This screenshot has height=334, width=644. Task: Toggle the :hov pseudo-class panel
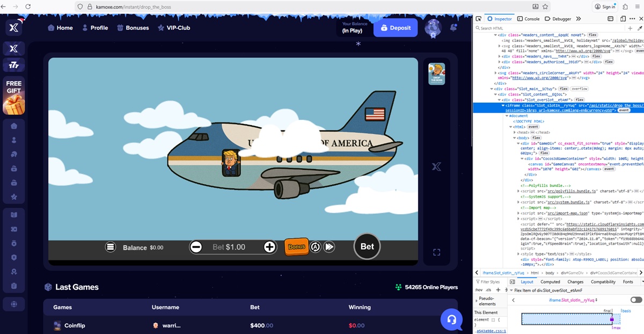[478, 290]
